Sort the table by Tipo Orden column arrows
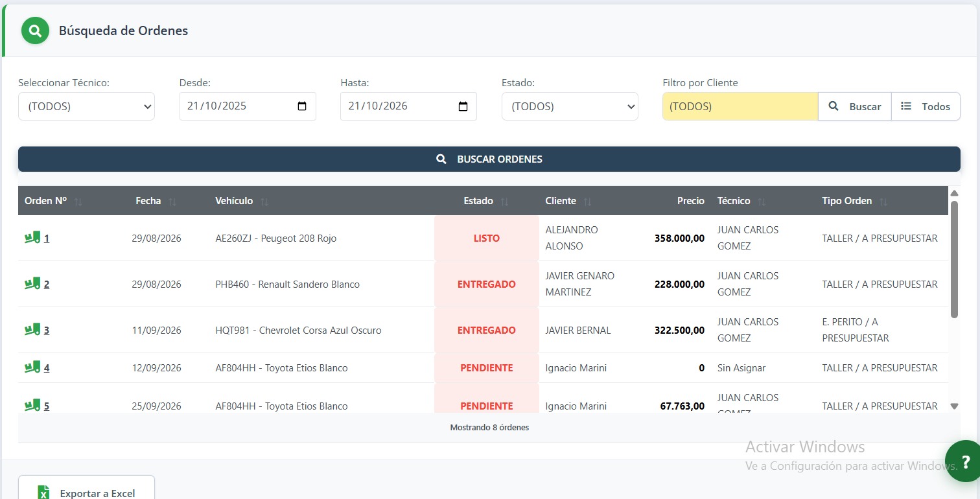980x499 pixels. 883,202
